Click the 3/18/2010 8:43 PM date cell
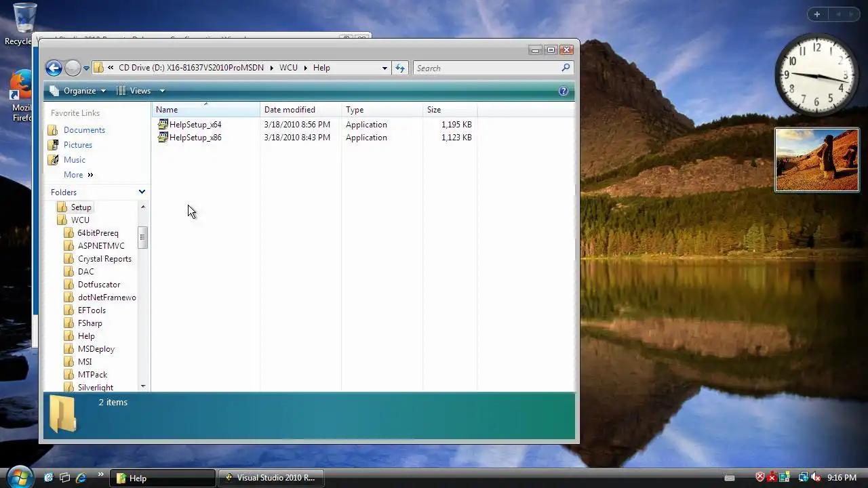Image resolution: width=868 pixels, height=488 pixels. pyautogui.click(x=297, y=138)
